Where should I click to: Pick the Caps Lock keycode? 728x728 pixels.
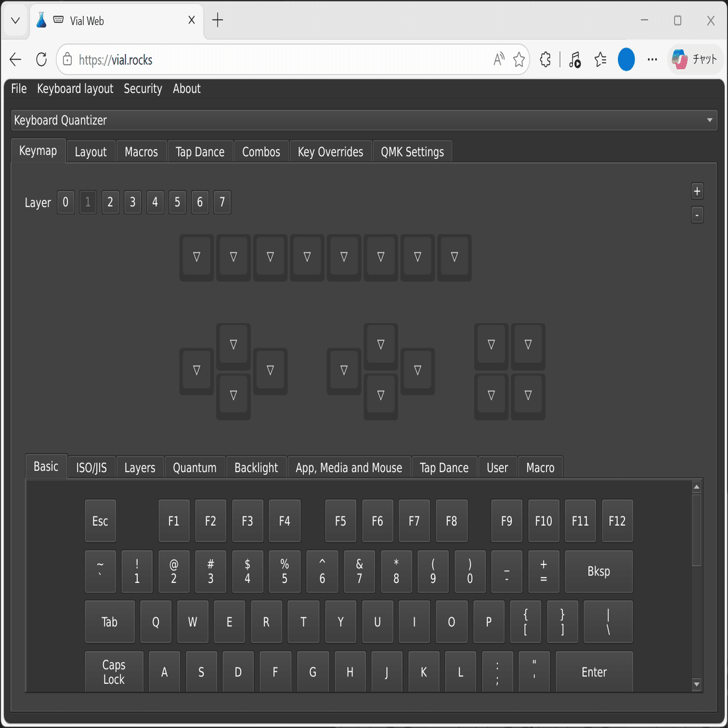coord(113,673)
